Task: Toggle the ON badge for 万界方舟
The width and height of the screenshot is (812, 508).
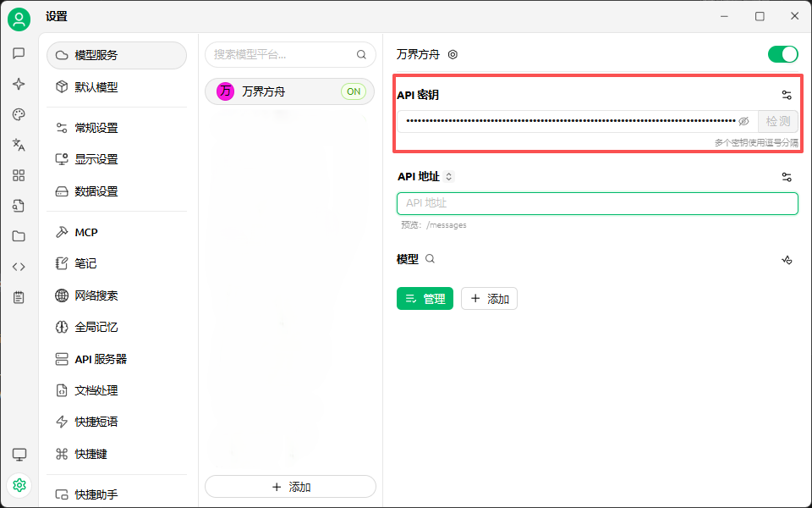Action: (354, 91)
